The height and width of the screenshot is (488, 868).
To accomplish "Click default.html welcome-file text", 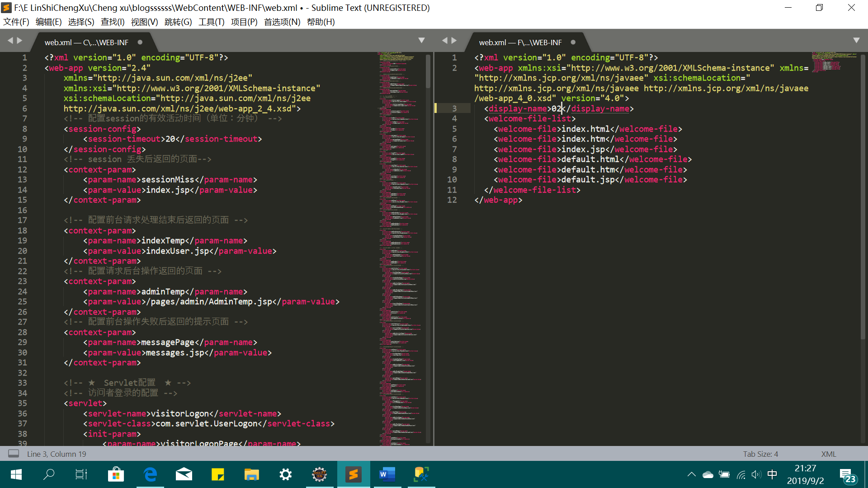I will 590,160.
